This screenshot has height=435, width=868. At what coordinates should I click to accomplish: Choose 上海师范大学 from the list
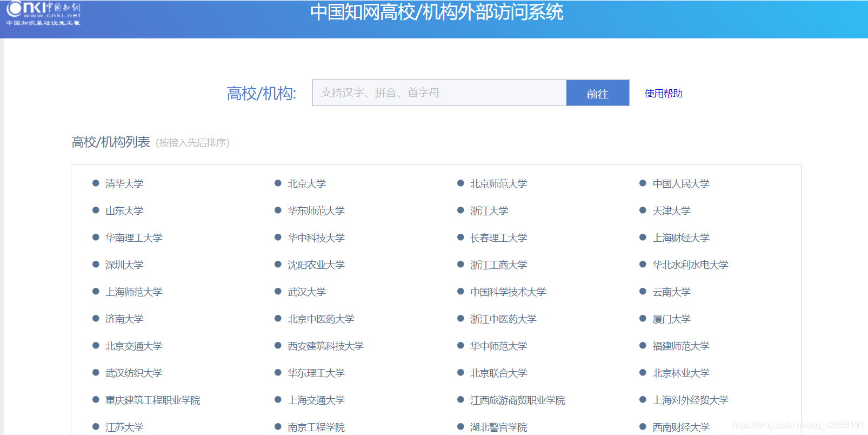point(134,292)
